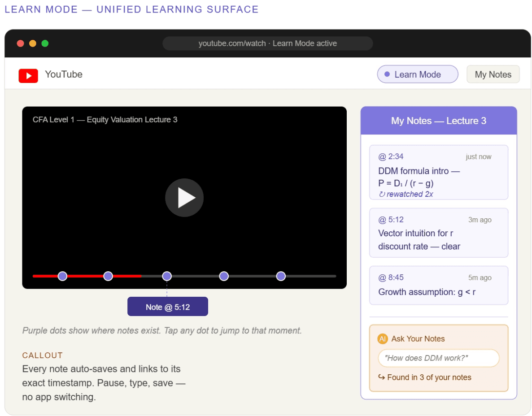Click the large play button on the video

tap(184, 198)
